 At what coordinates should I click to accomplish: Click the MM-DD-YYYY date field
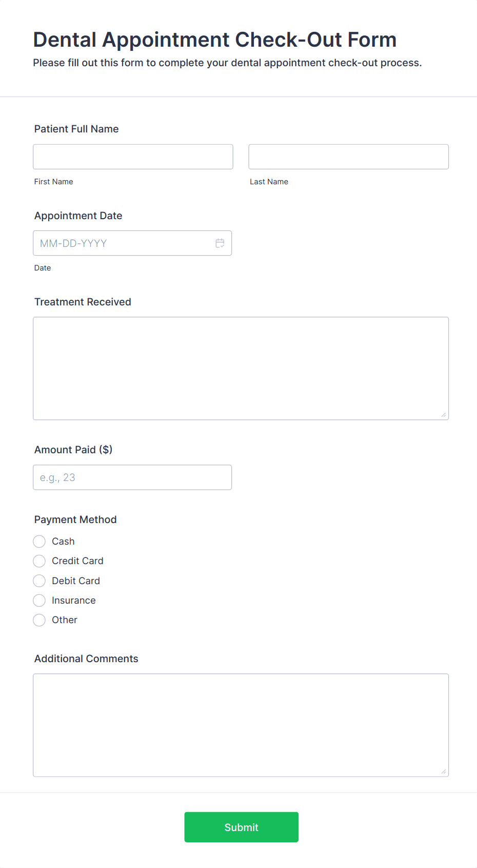(x=123, y=243)
